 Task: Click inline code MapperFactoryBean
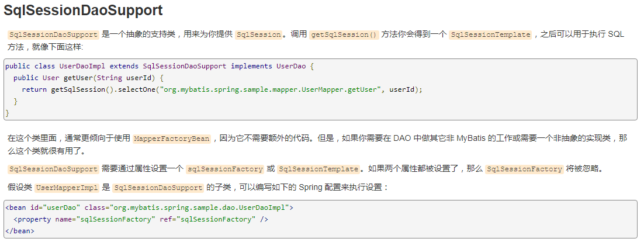click(x=172, y=139)
